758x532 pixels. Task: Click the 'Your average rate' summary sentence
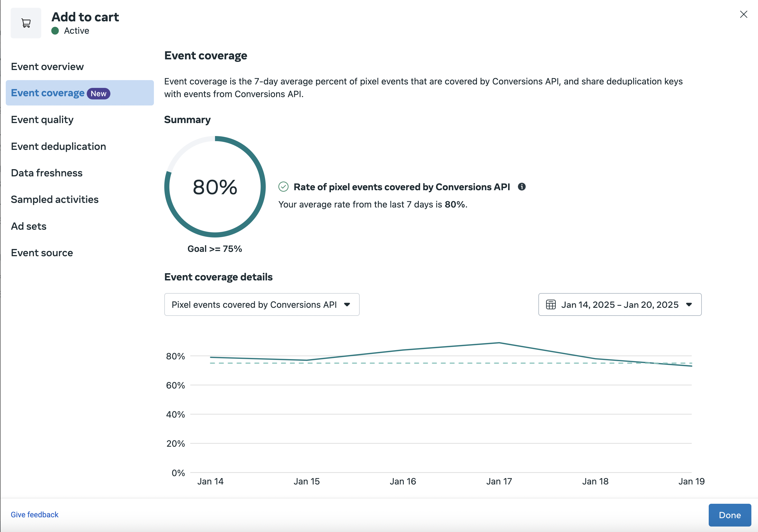click(x=373, y=204)
